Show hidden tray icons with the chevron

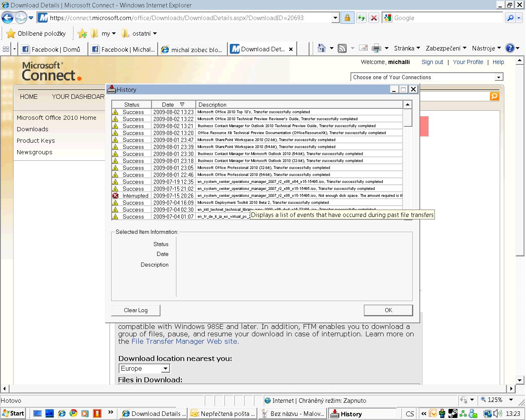point(423,413)
